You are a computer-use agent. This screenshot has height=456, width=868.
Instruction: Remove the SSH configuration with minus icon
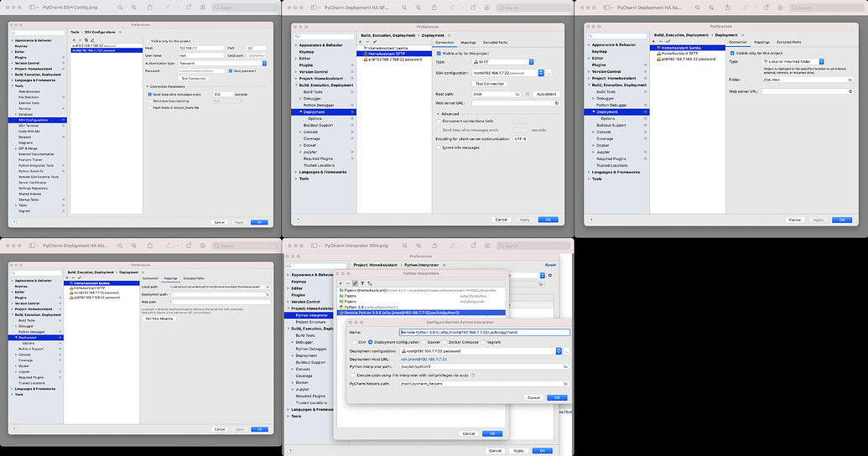[81, 40]
